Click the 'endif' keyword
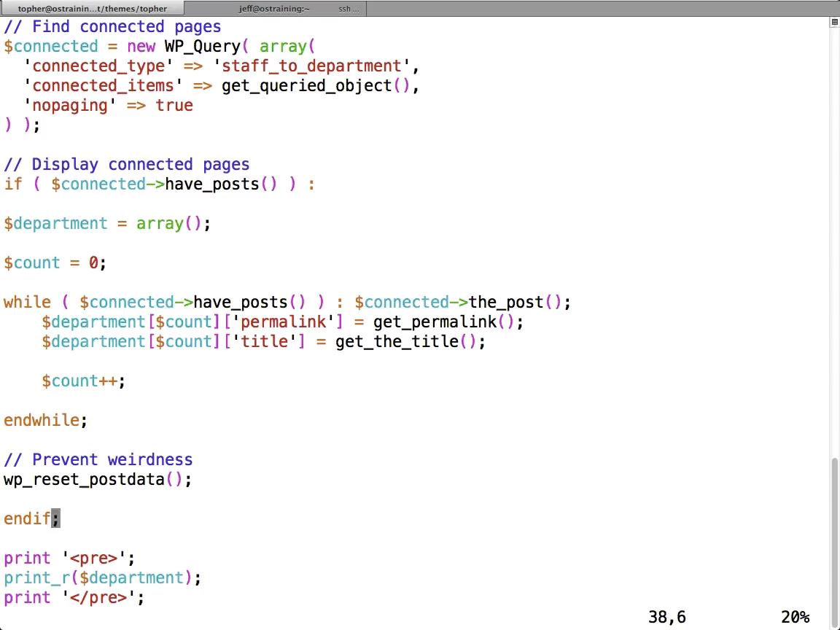Viewport: 840px width, 630px height. (x=27, y=518)
